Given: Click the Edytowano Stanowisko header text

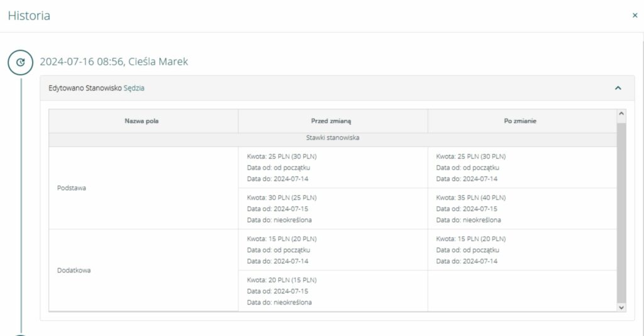Looking at the screenshot, I should pos(85,89).
